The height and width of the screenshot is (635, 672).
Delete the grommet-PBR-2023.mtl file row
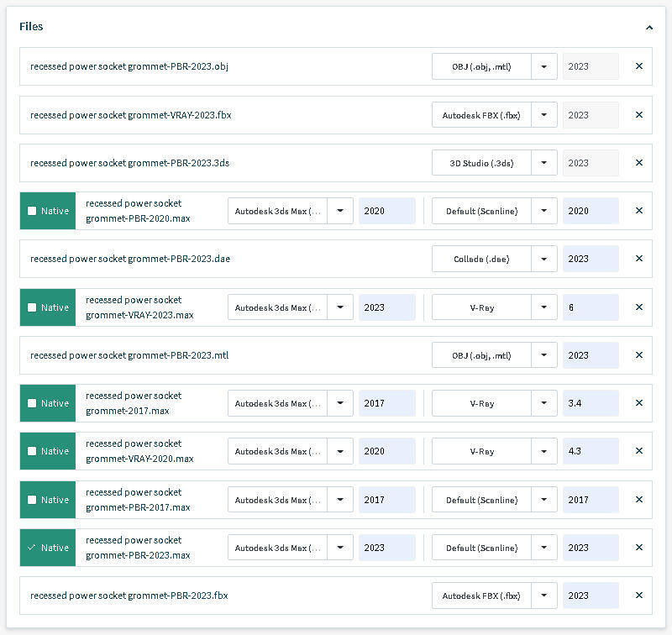638,355
